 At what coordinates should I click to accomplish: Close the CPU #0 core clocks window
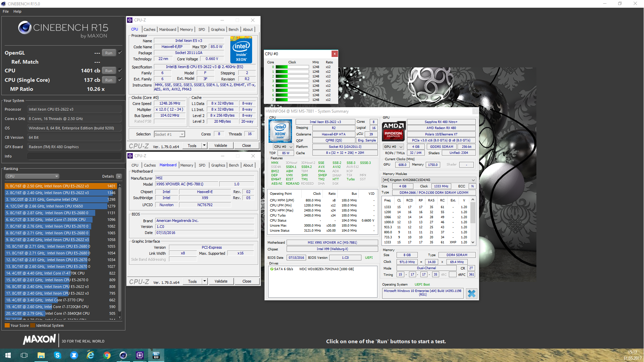click(x=334, y=54)
